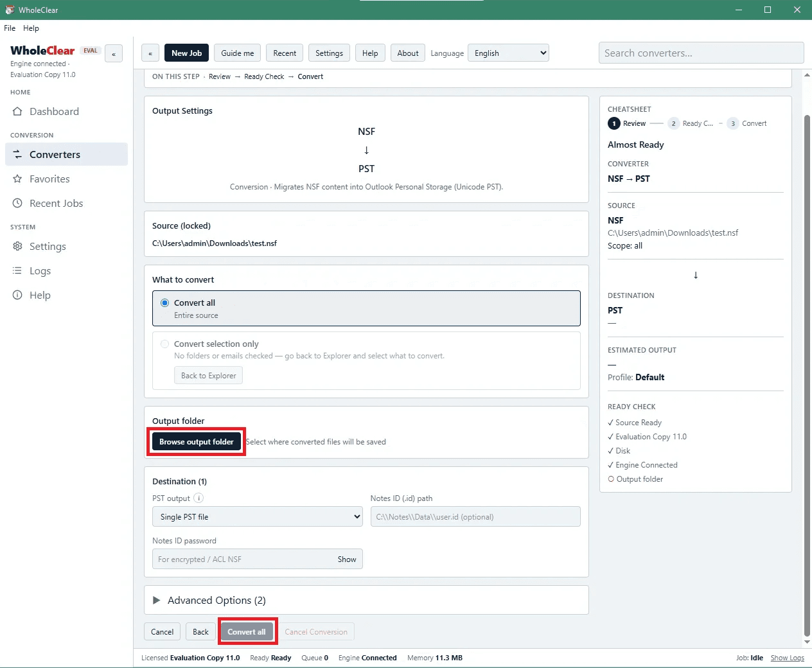Expand Advanced Options (2)
Screen dimensions: 812x668
[x=366, y=601]
